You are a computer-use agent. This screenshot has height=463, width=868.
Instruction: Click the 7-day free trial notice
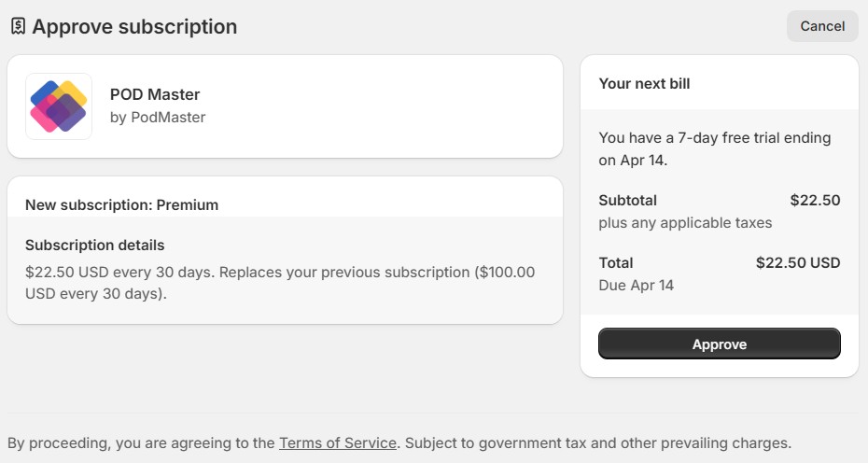point(714,148)
